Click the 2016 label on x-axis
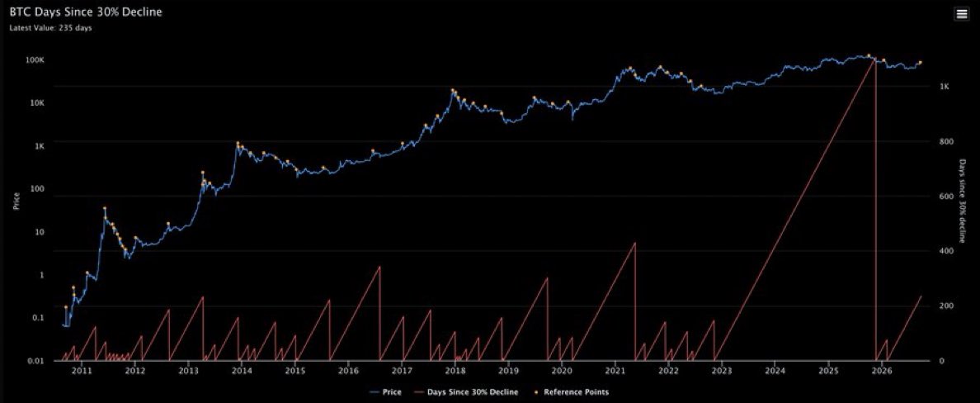Viewport: 980px width, 403px height. 348,371
